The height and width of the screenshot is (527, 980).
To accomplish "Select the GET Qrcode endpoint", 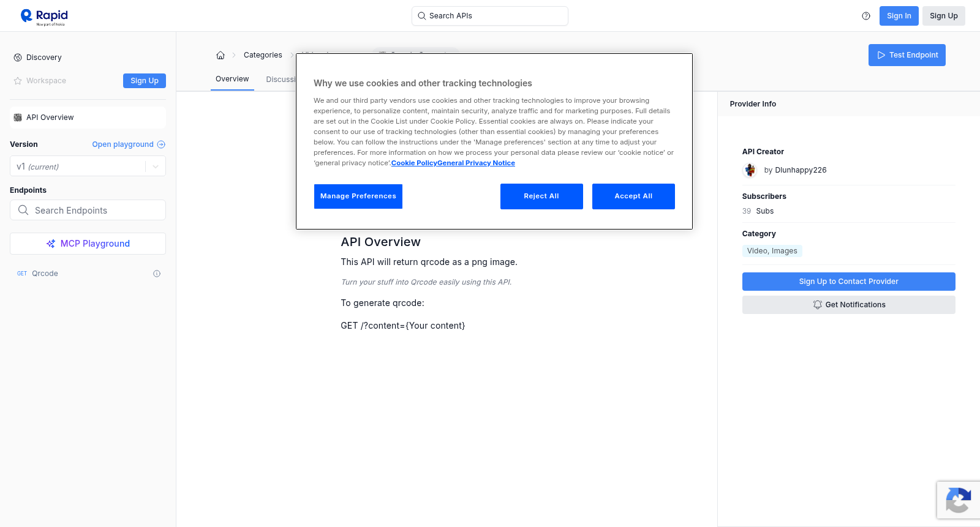I will [88, 274].
